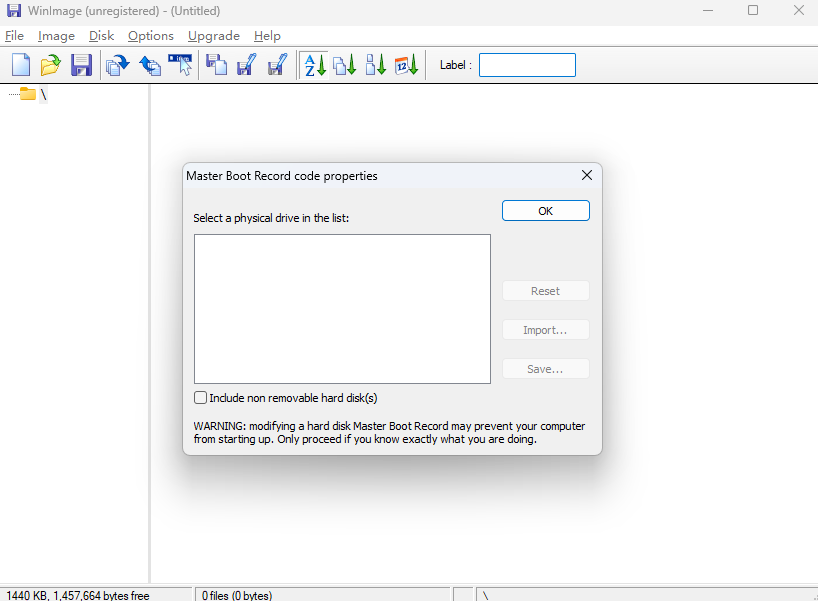Sort files by name A-Z icon
This screenshot has height=601, width=818.
tap(315, 66)
